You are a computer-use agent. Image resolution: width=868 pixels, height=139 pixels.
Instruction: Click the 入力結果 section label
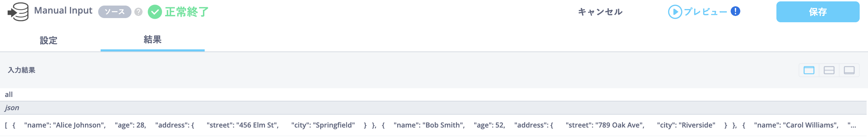click(22, 70)
